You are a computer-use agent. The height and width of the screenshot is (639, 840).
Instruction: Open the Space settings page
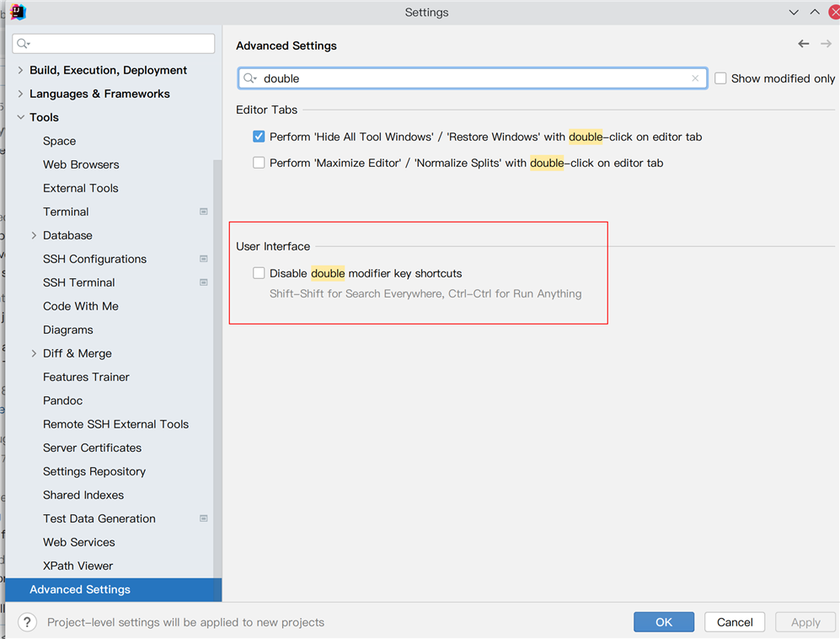[x=60, y=141]
